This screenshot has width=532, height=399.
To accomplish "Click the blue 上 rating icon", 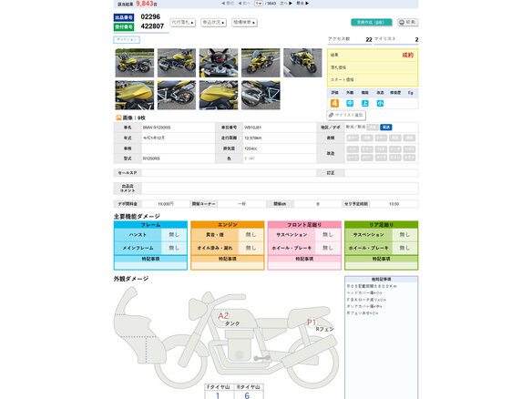I will click(365, 103).
